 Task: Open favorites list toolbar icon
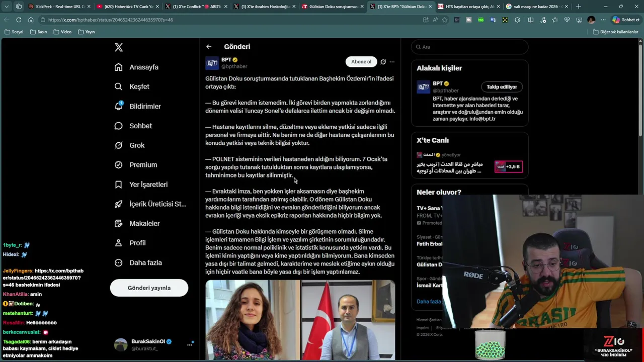pyautogui.click(x=554, y=20)
